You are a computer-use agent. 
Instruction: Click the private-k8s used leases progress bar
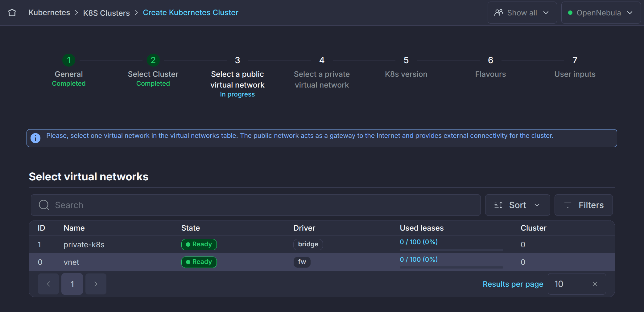point(452,250)
